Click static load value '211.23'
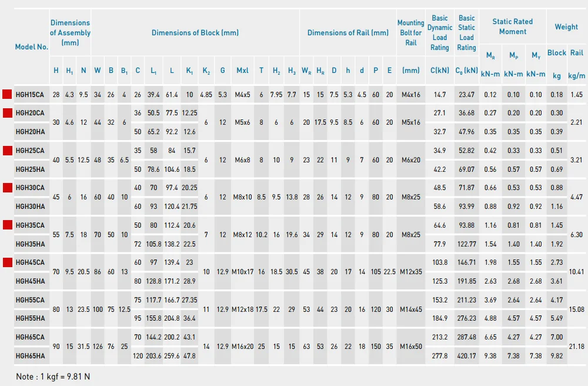Screen dimensions: 588x386 tap(466, 300)
